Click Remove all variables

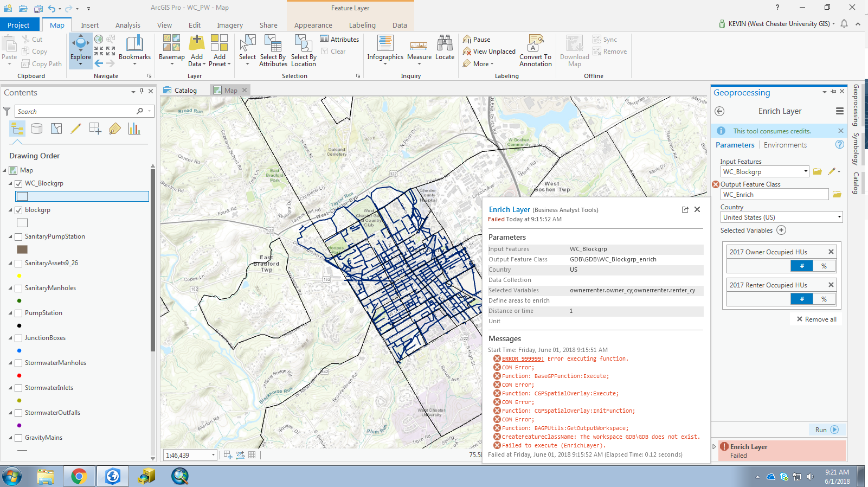(x=816, y=319)
